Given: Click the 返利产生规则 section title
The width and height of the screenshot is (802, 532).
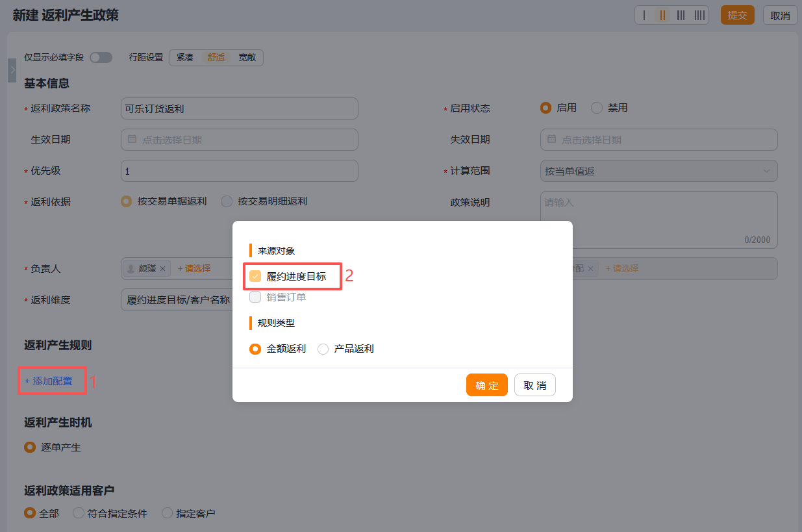Looking at the screenshot, I should pyautogui.click(x=58, y=345).
